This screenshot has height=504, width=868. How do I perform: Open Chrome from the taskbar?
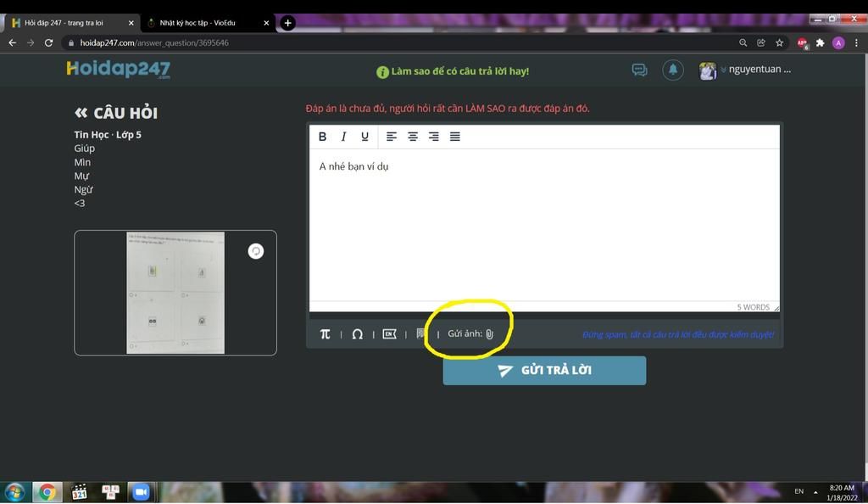(47, 492)
